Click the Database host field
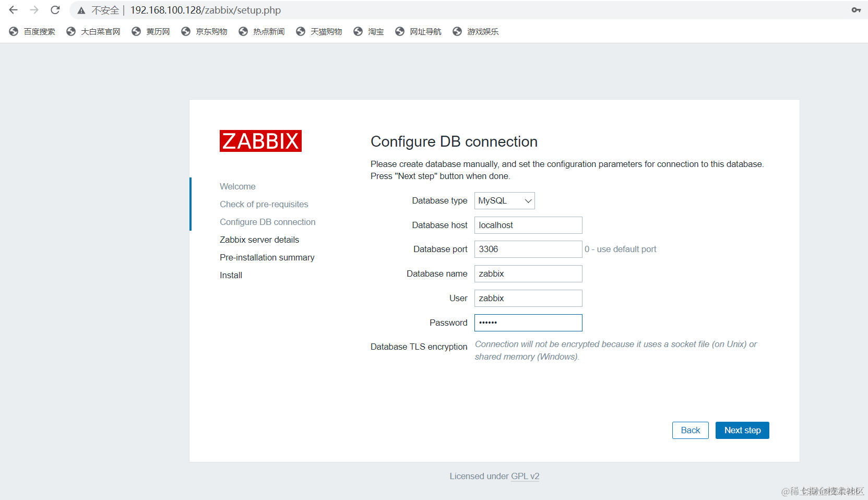The image size is (868, 500). [x=528, y=225]
